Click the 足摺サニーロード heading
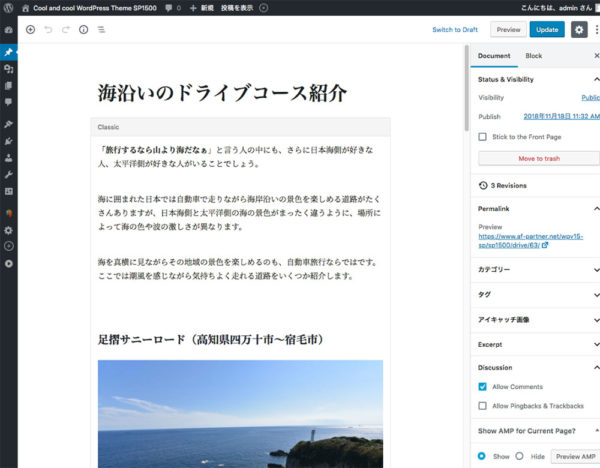Screen dimensions: 600x468 [210, 339]
